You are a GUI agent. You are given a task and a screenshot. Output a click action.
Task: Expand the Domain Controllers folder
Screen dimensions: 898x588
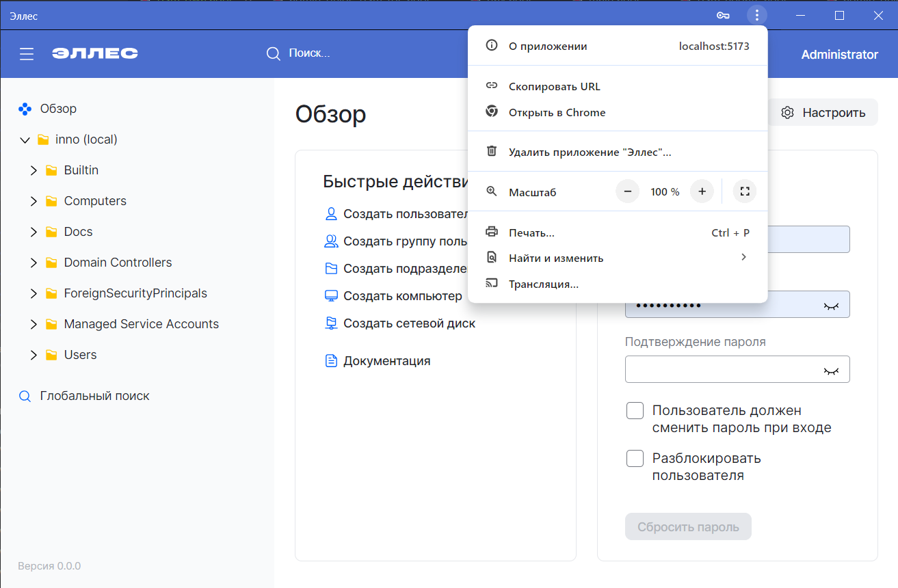(34, 262)
